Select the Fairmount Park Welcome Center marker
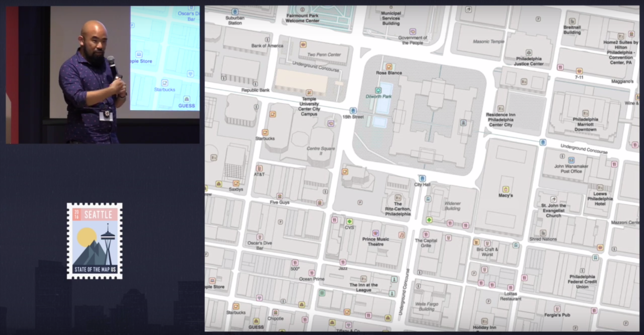Screen dimensions: 644x335 click(x=302, y=10)
